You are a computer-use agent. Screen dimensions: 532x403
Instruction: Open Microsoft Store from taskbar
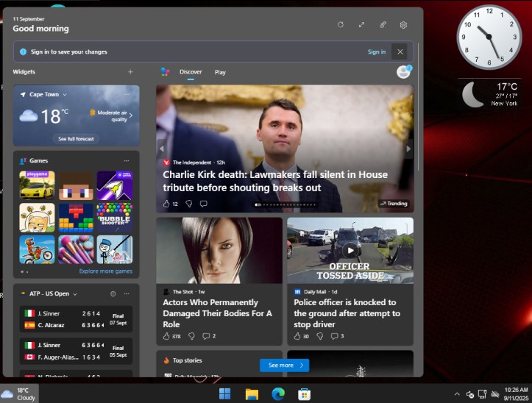coord(305,394)
